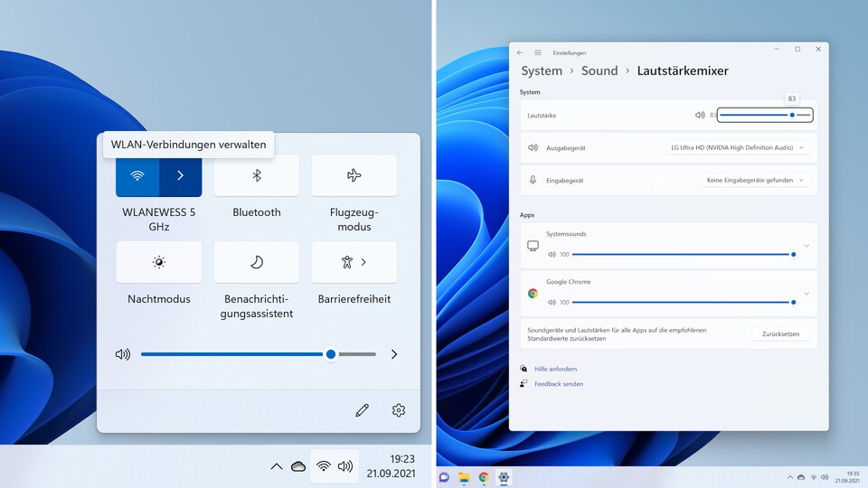Open File Explorer in right taskbar
Image resolution: width=868 pixels, height=488 pixels.
pyautogui.click(x=464, y=477)
